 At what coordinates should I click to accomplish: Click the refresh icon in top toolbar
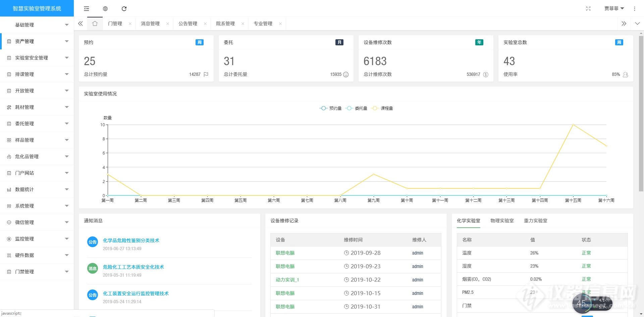click(x=124, y=9)
